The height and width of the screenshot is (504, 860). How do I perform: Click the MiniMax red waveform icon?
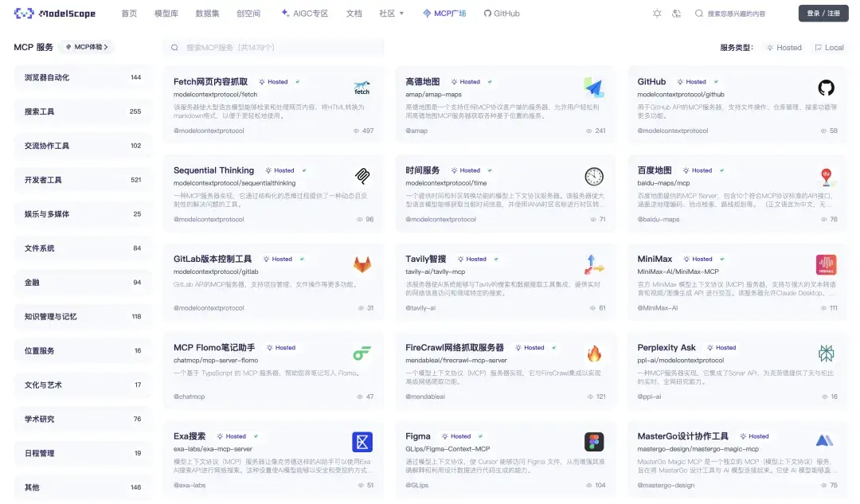826,264
